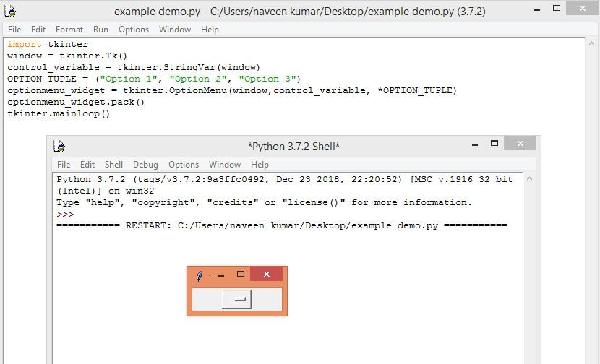Open Help menu in Python Shell

click(260, 165)
